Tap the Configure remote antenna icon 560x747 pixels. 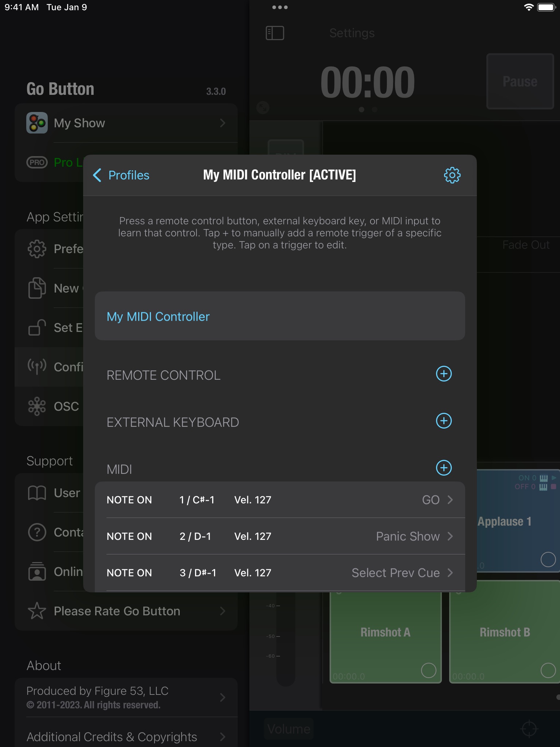tap(37, 367)
